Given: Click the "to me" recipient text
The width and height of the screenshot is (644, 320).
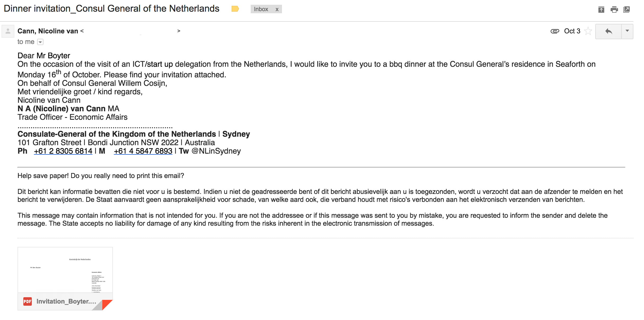Looking at the screenshot, I should coord(26,42).
